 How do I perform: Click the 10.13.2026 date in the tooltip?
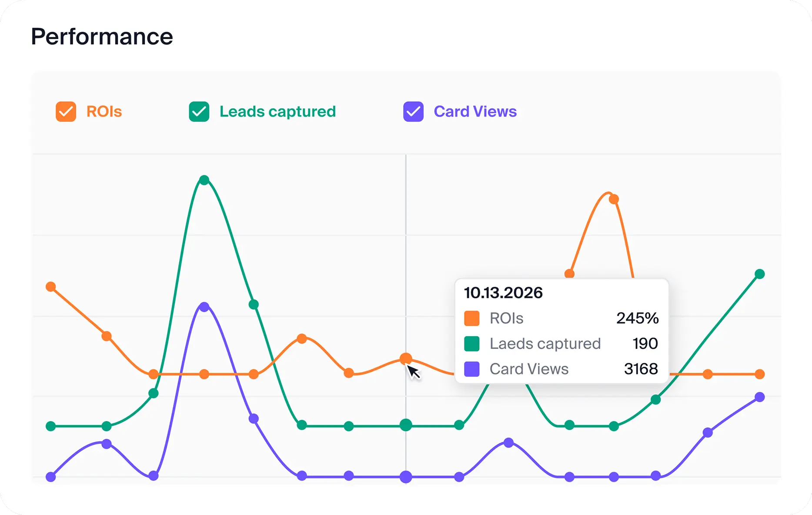[503, 293]
